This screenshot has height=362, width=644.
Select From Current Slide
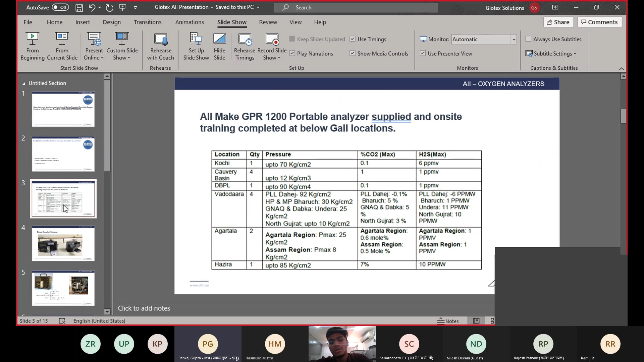coord(62,46)
